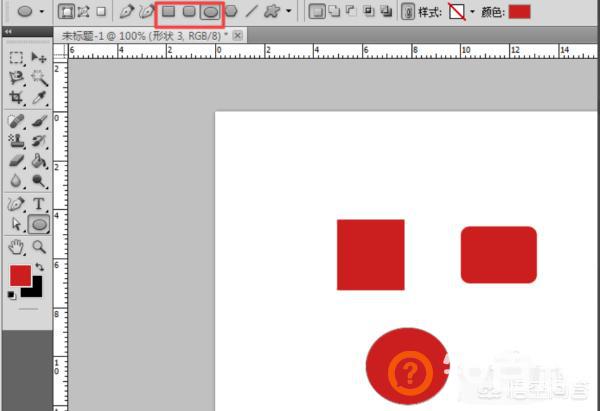Select the Move tool
This screenshot has width=600, height=411.
click(39, 58)
